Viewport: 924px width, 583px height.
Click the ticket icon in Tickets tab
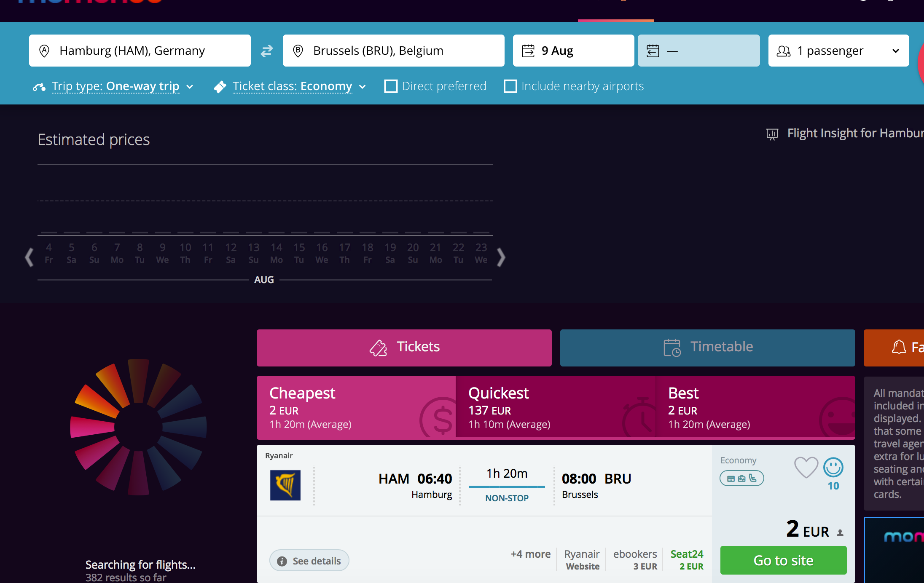378,348
